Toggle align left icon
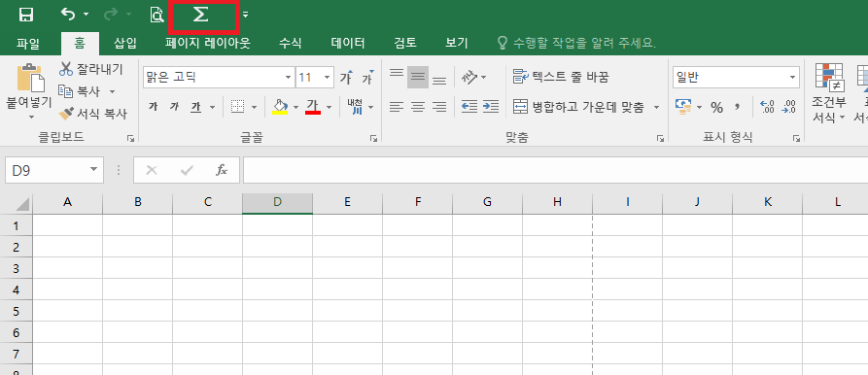 pos(397,107)
